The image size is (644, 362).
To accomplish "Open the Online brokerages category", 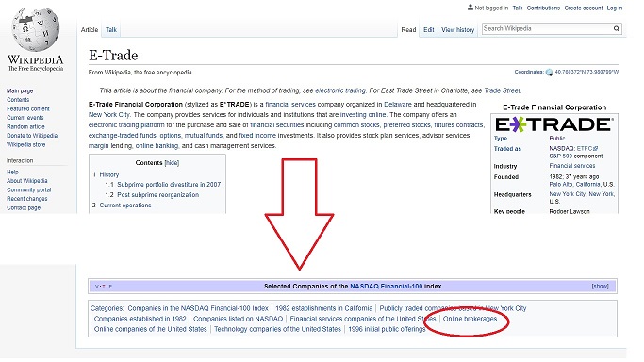I will [470, 319].
